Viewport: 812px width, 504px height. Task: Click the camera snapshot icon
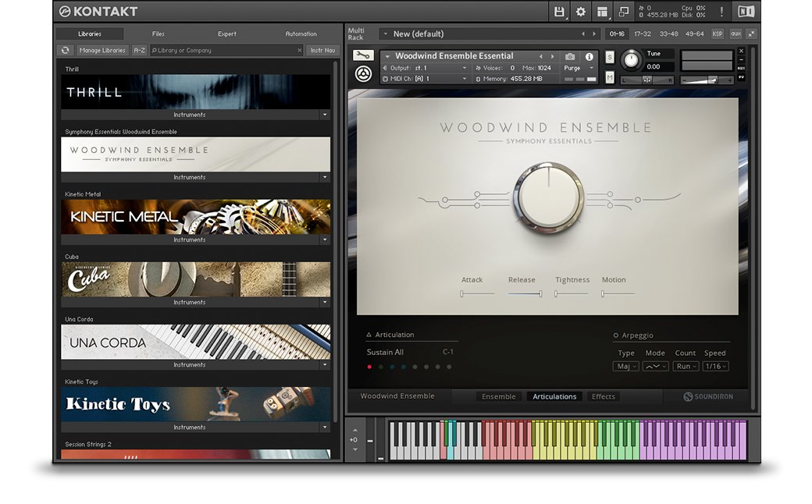click(x=569, y=56)
